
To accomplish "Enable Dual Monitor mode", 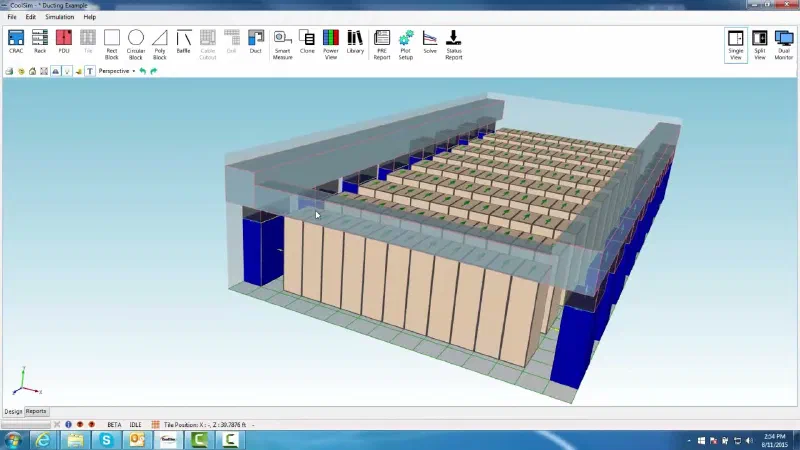I will 784,45.
